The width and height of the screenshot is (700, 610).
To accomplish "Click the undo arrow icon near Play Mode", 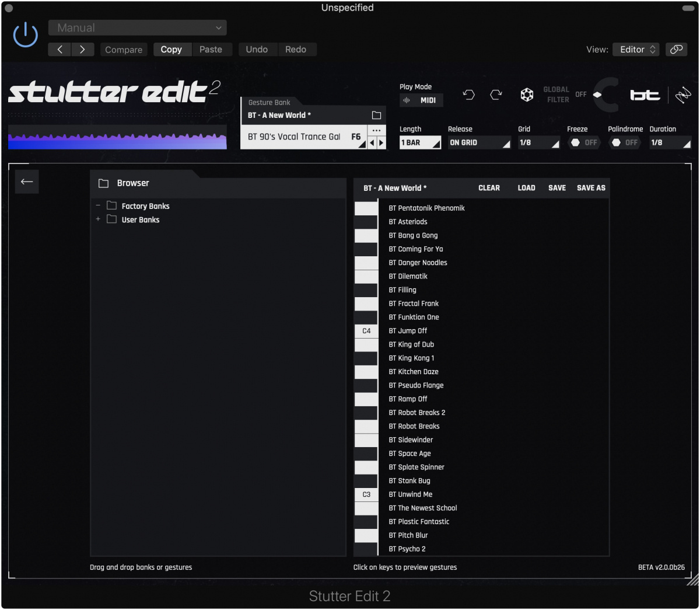I will click(468, 94).
